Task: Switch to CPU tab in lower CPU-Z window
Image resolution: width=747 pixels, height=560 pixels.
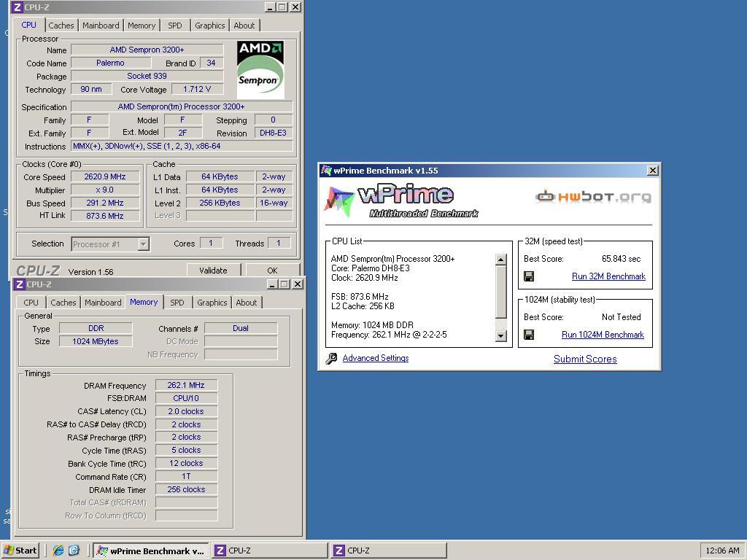Action: point(31,303)
